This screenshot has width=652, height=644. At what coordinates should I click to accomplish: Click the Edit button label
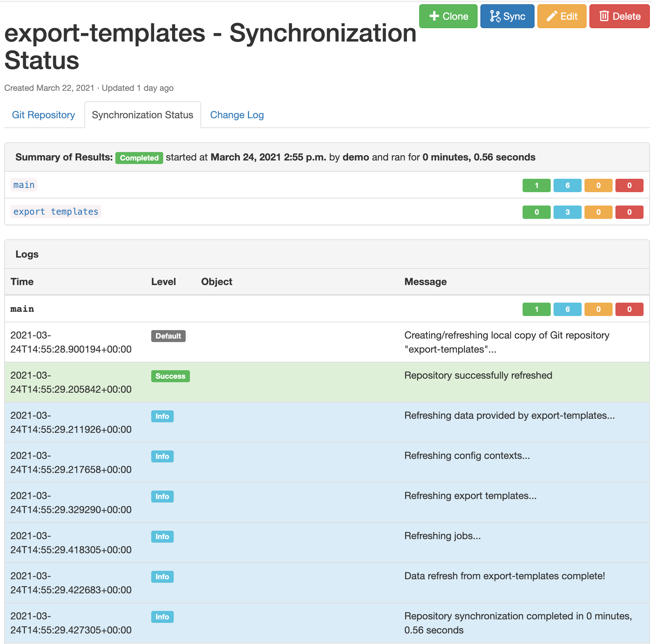[569, 16]
